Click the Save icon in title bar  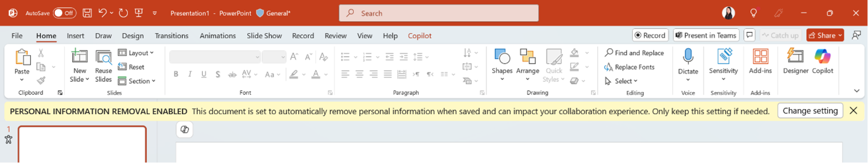tap(87, 13)
